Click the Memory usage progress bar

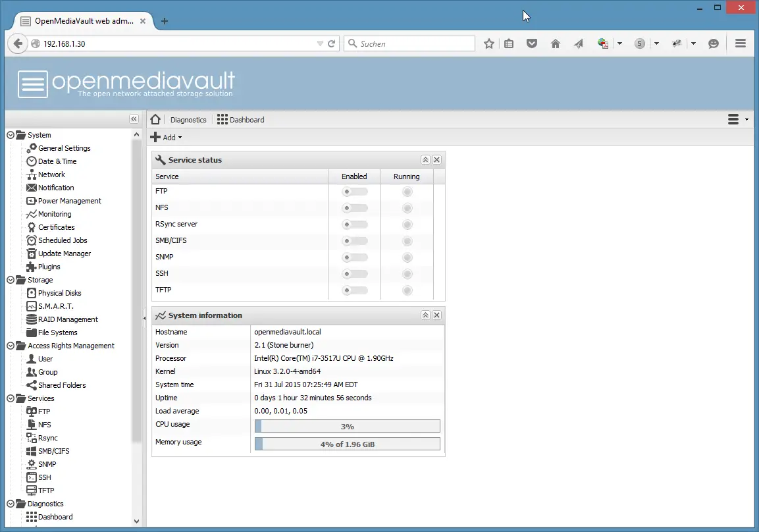(x=348, y=444)
